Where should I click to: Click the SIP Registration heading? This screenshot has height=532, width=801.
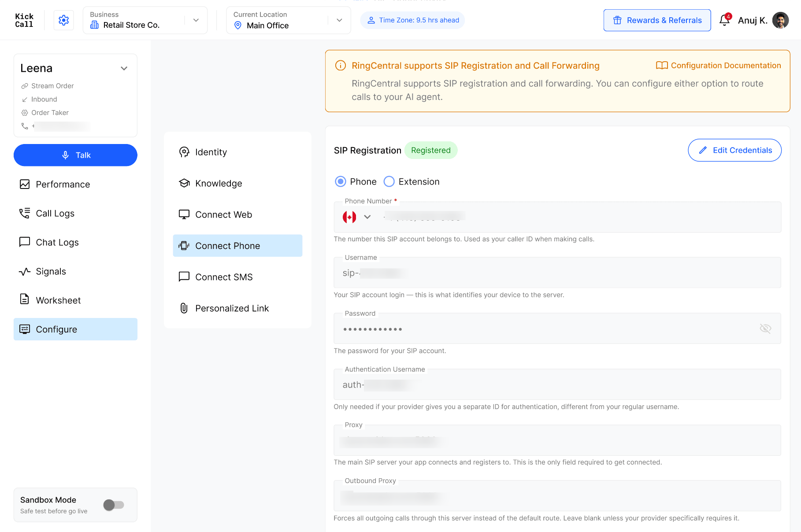(367, 150)
